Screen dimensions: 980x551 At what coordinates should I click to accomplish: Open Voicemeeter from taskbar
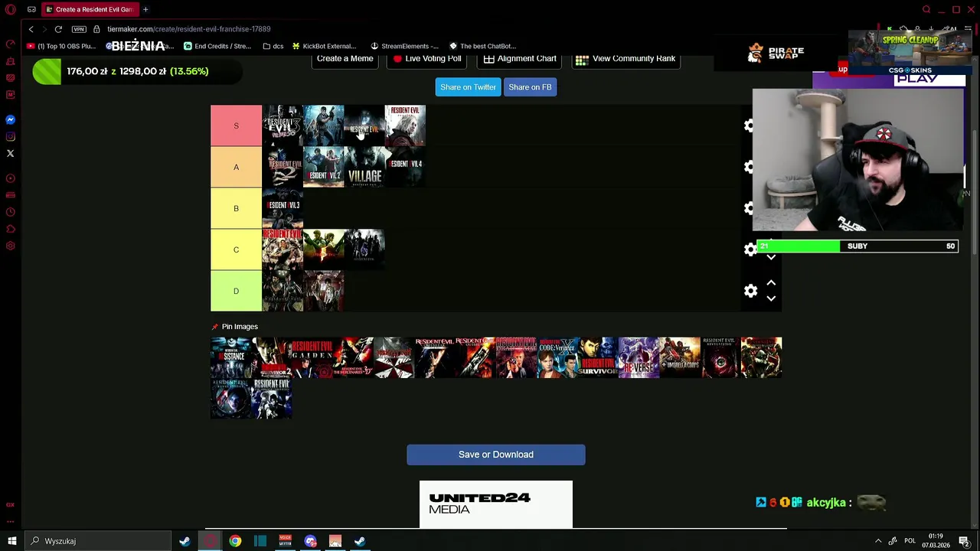(x=285, y=541)
